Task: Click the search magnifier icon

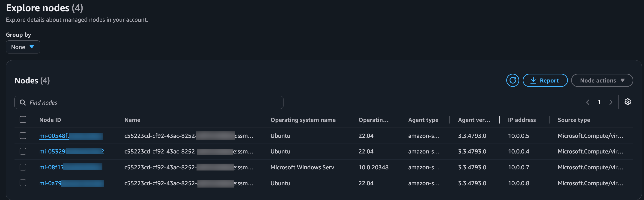Action: click(x=23, y=103)
